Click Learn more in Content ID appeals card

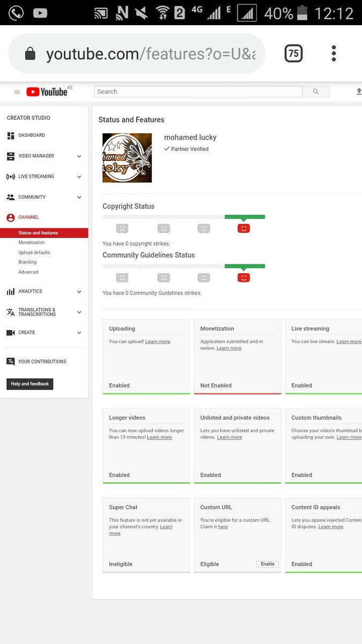pos(331,527)
